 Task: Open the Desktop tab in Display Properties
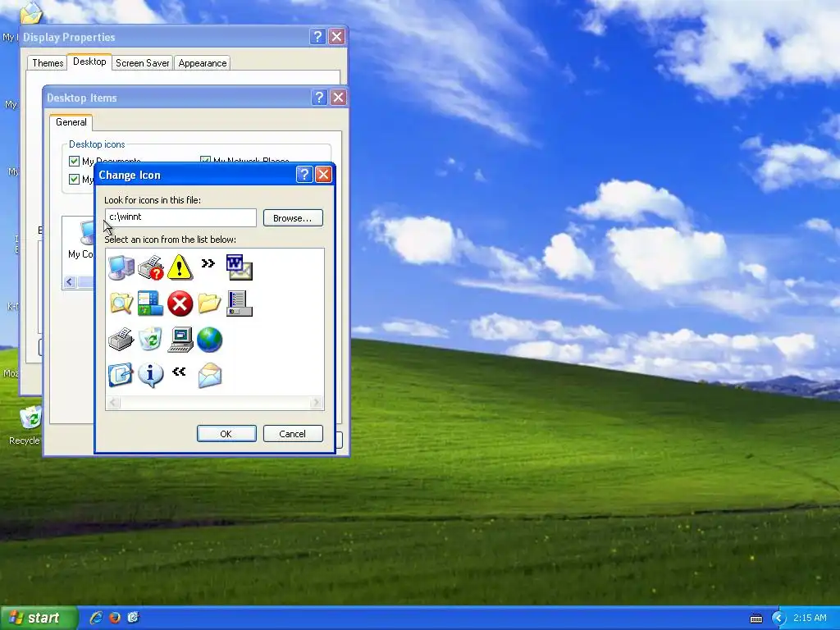coord(89,62)
